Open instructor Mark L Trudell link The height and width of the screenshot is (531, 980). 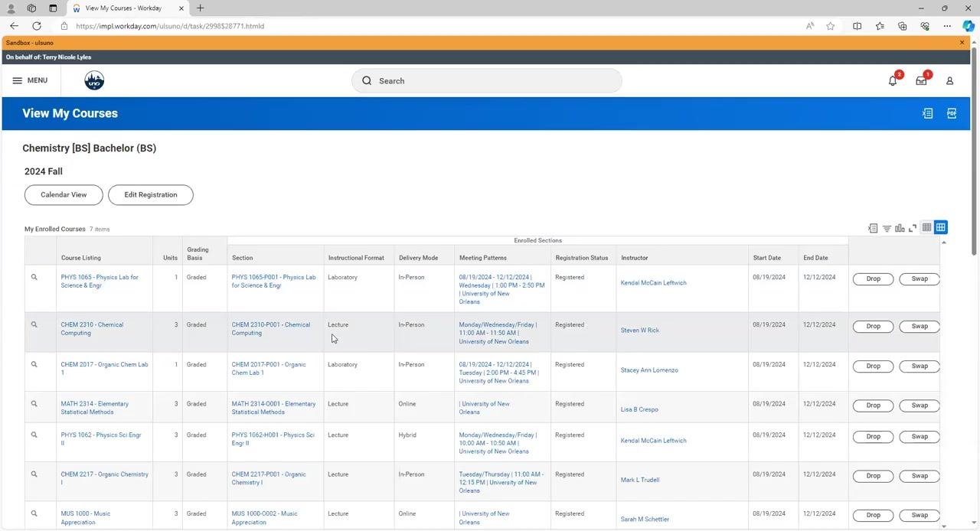[640, 480]
